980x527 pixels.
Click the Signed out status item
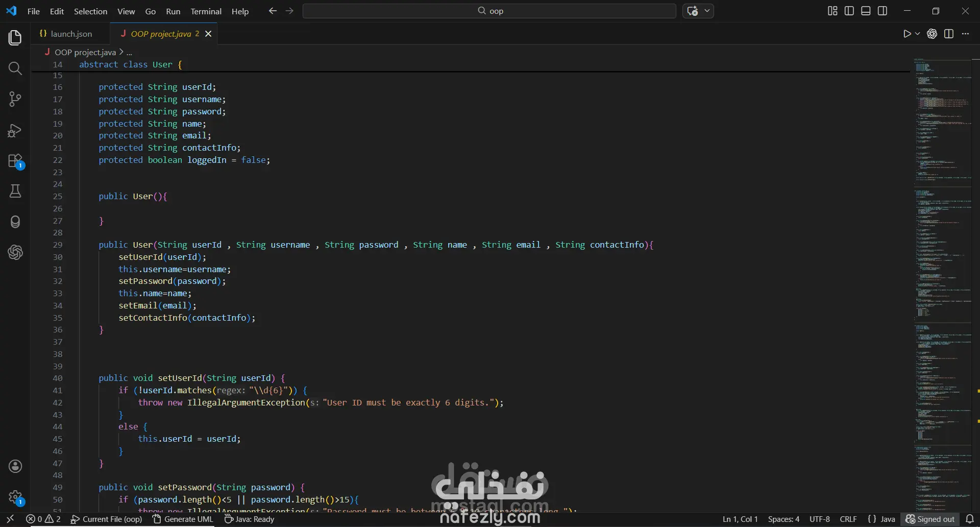coord(930,519)
